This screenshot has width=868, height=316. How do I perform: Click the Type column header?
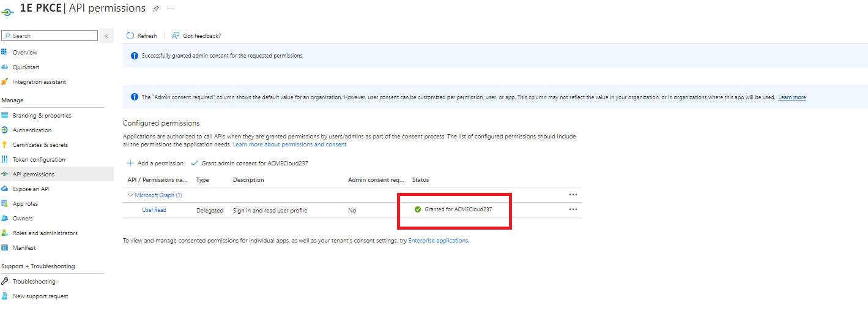202,180
